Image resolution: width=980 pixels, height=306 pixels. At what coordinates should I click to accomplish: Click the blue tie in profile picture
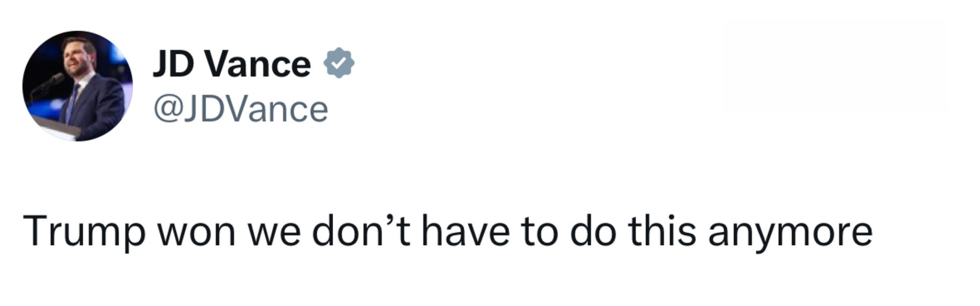click(73, 103)
